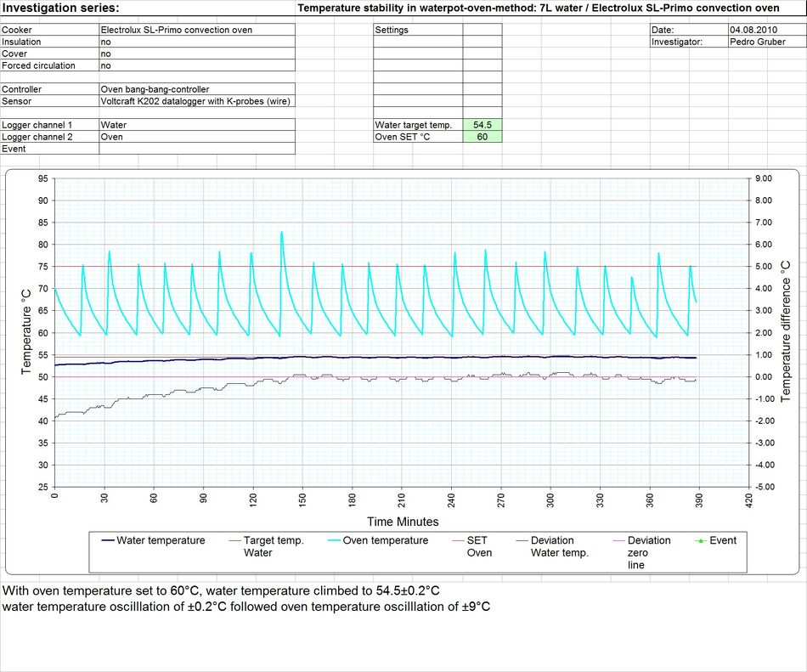
Task: Click the 'Logger channel 2' label cell
Action: tap(50, 137)
